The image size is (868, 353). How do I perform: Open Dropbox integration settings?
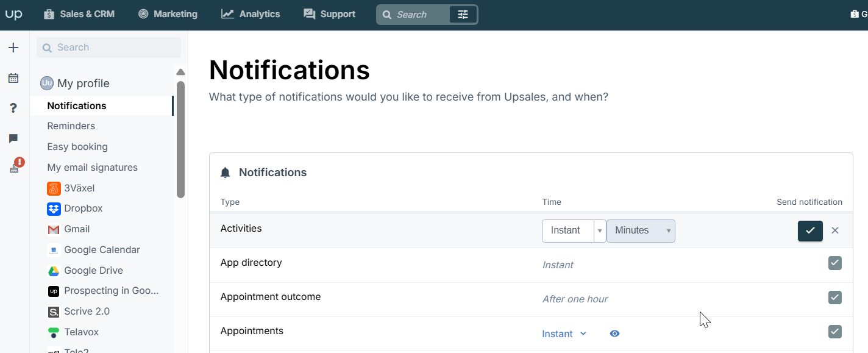coord(84,209)
